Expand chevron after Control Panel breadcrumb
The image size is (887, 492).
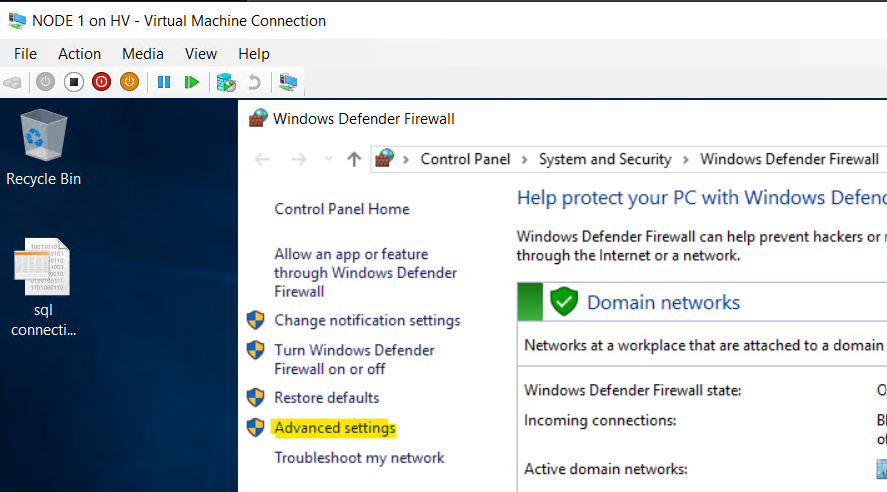pos(524,159)
